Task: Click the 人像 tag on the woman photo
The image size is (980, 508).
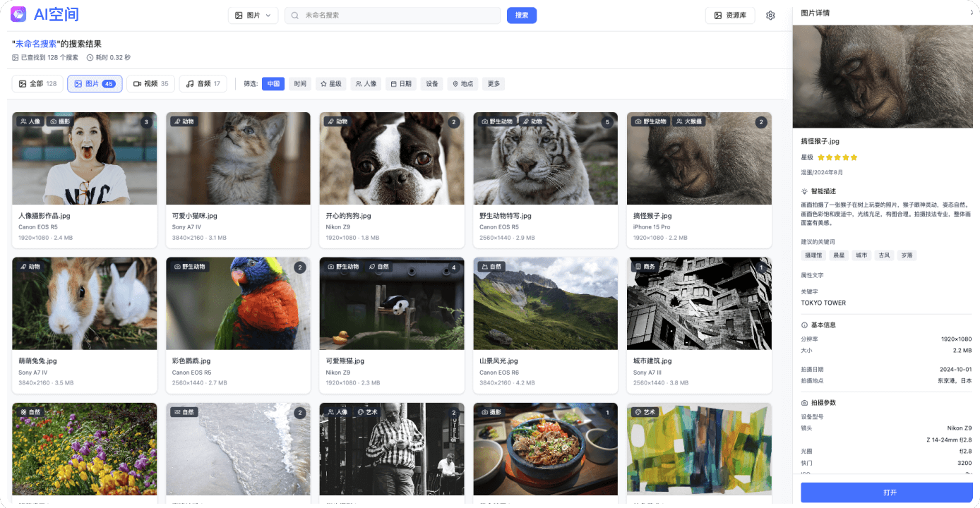Action: 30,122
